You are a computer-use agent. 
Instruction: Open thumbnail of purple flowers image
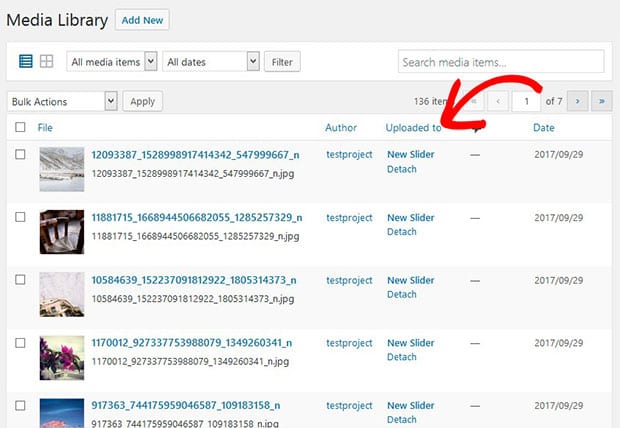click(62, 358)
